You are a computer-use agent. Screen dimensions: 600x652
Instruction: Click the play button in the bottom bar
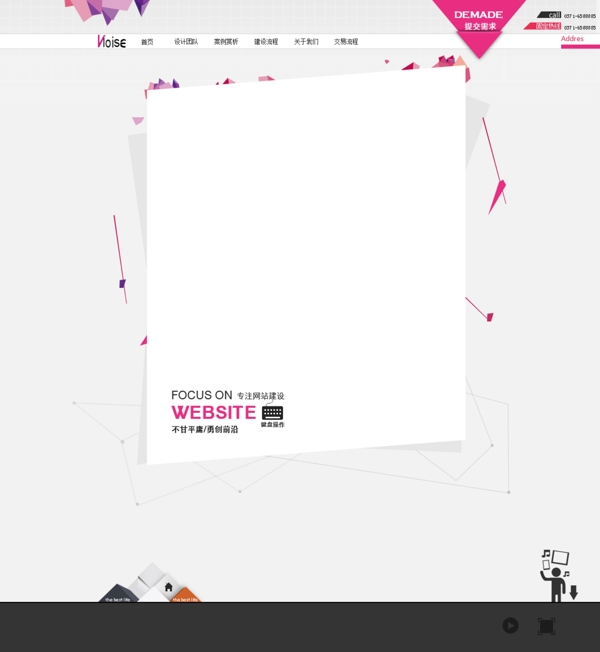(x=510, y=625)
